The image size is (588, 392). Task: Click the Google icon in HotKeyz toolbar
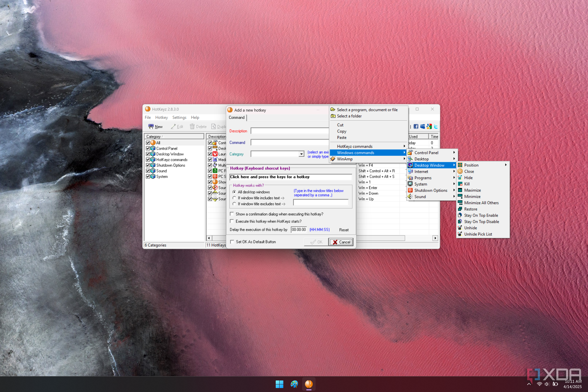(x=429, y=126)
